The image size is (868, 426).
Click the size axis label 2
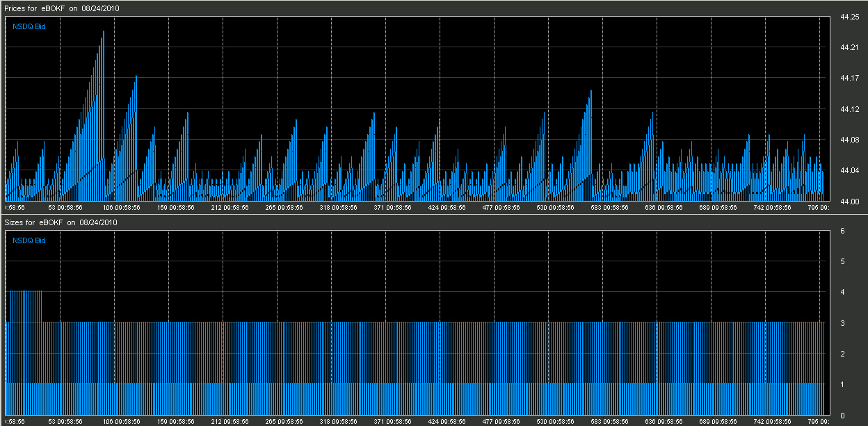point(842,354)
